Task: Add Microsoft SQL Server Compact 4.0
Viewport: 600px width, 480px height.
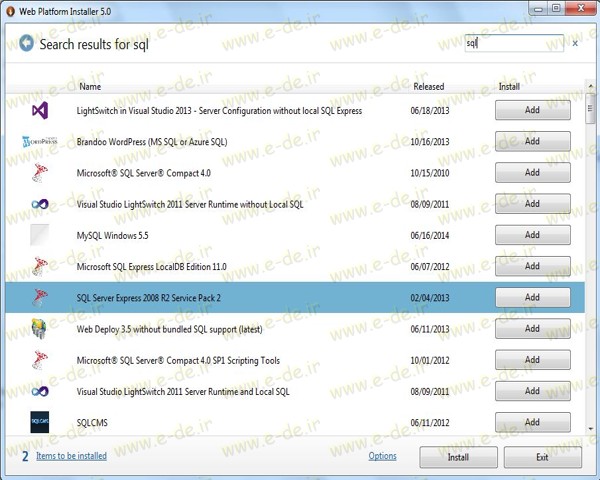Action: [533, 173]
